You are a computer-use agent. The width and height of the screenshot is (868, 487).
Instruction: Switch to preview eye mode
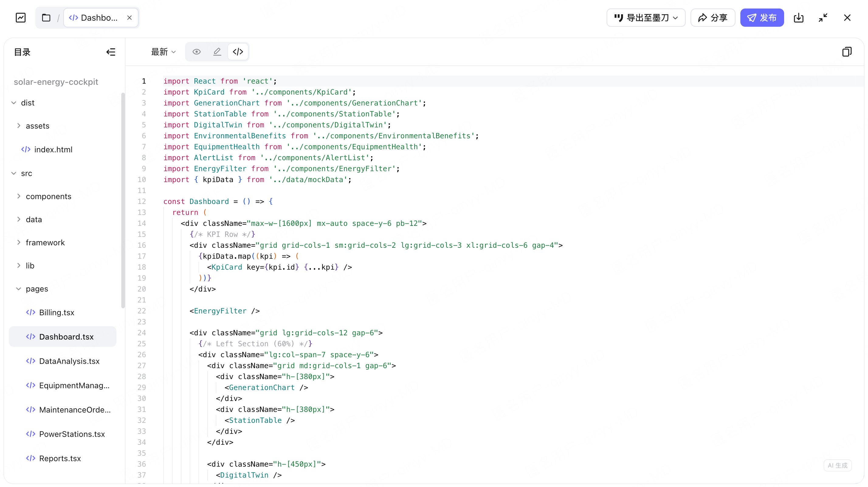pyautogui.click(x=196, y=52)
